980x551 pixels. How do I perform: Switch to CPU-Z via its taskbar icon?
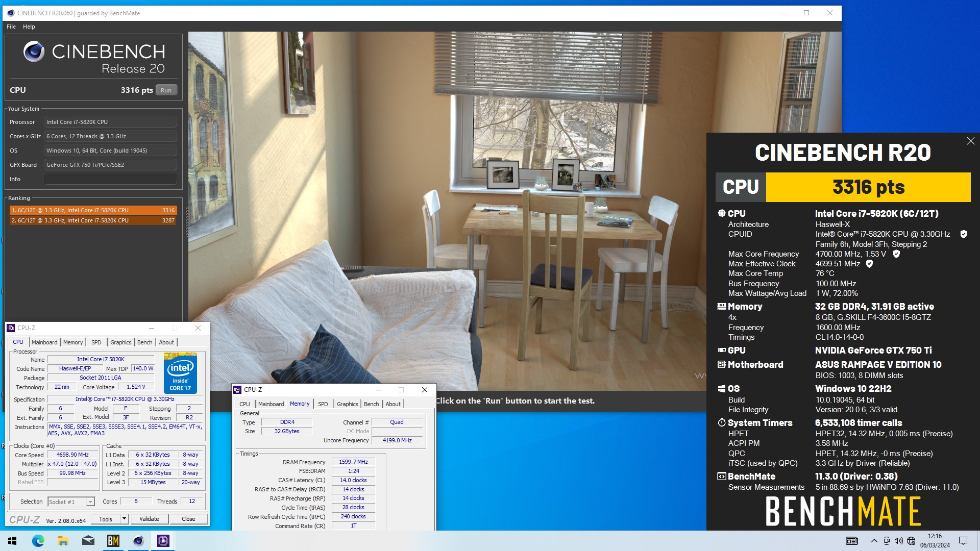pos(163,541)
